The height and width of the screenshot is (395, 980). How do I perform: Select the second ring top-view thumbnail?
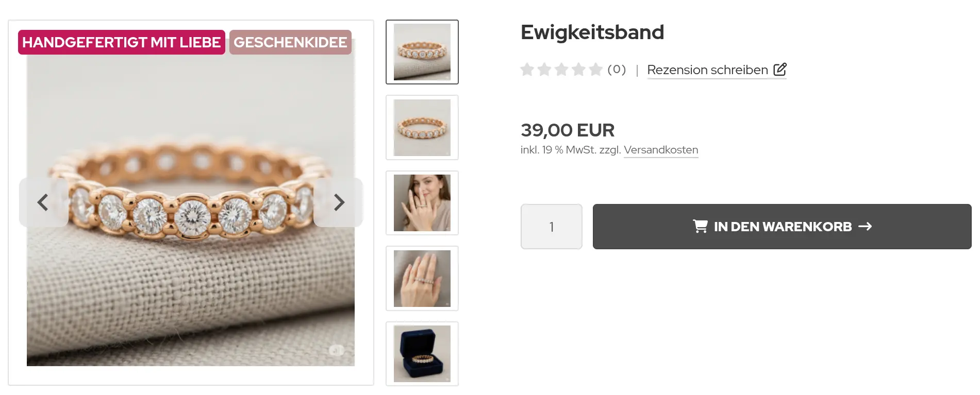point(422,128)
